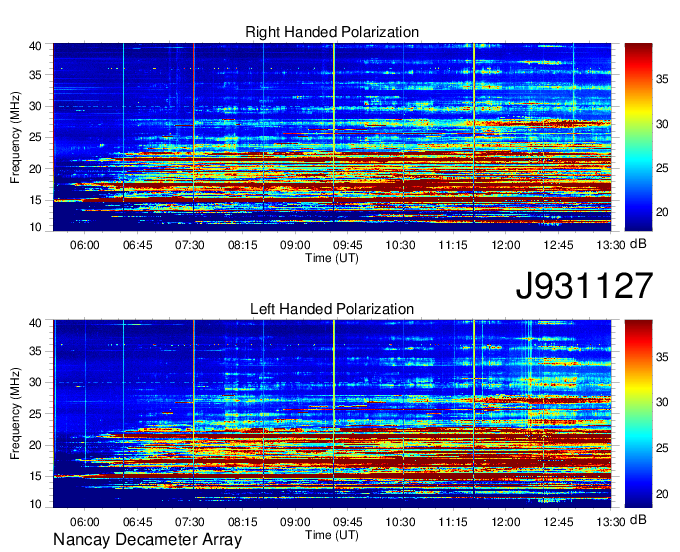Click the 35 MHz tick of Right Handed plot
This screenshot has width=680, height=552.
(x=35, y=75)
